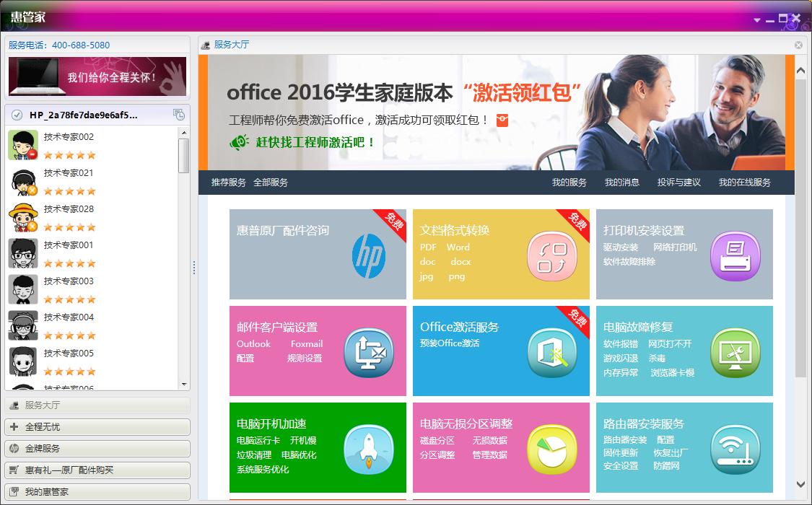Click the mail monitor icon on 邮件客户端设置
This screenshot has height=505, width=812.
click(369, 352)
